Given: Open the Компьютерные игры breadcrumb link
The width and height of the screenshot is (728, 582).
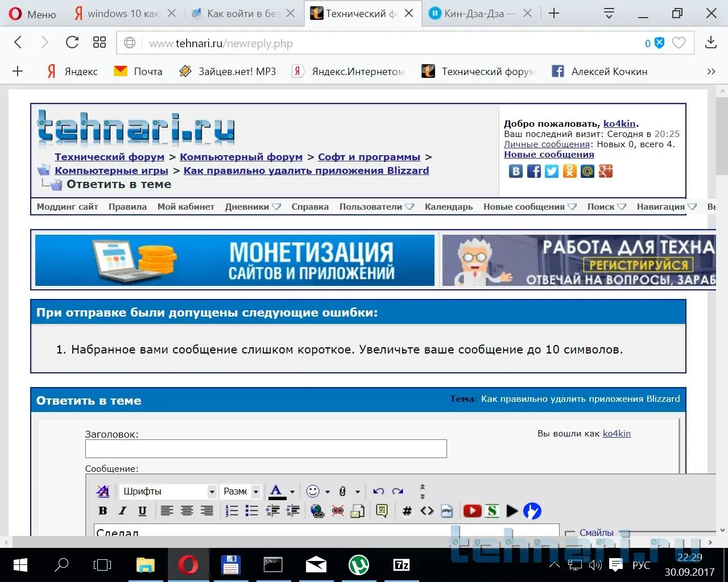Looking at the screenshot, I should 111,171.
